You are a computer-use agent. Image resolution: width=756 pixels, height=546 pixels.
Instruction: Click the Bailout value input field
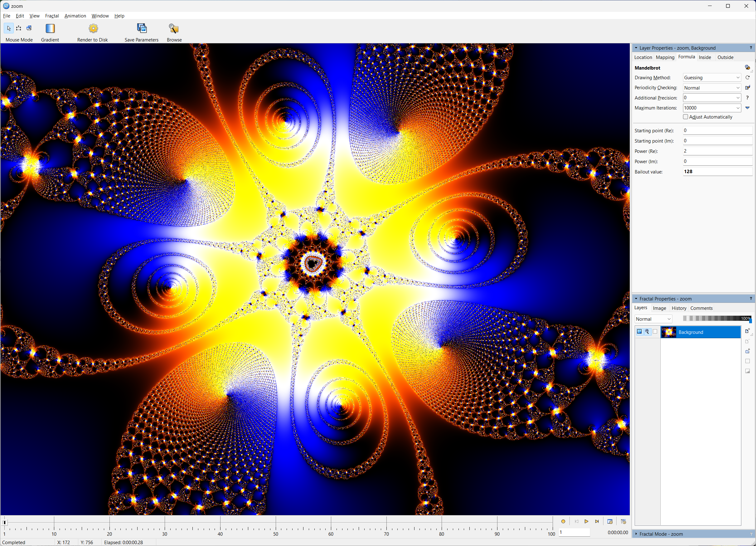(717, 171)
